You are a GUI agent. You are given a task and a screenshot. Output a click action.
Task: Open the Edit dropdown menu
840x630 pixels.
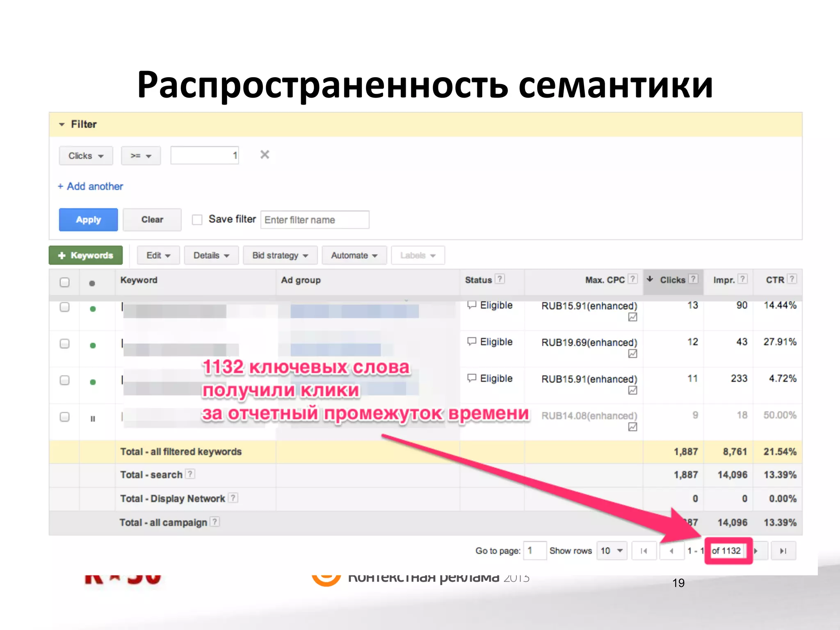click(x=158, y=256)
